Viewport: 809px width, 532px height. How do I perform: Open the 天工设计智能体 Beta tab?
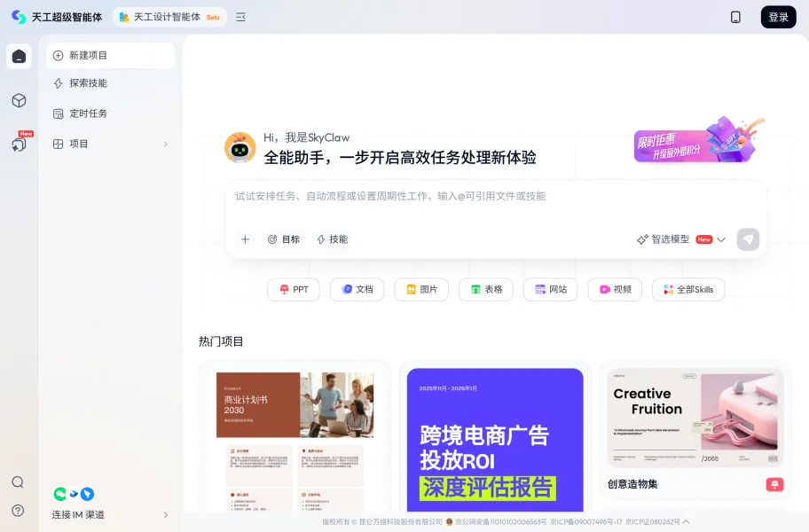(169, 17)
